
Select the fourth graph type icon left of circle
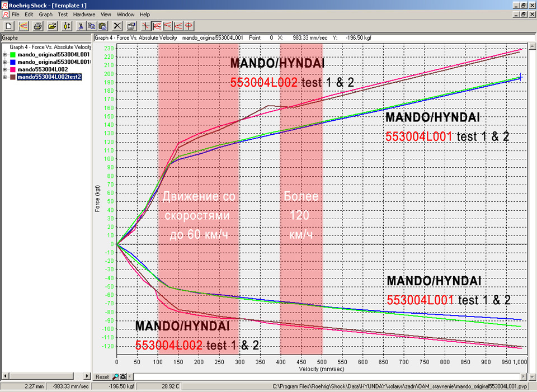tap(178, 26)
